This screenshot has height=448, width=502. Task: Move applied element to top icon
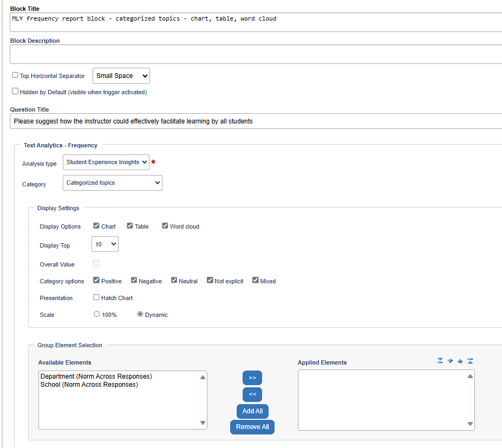[470, 361]
